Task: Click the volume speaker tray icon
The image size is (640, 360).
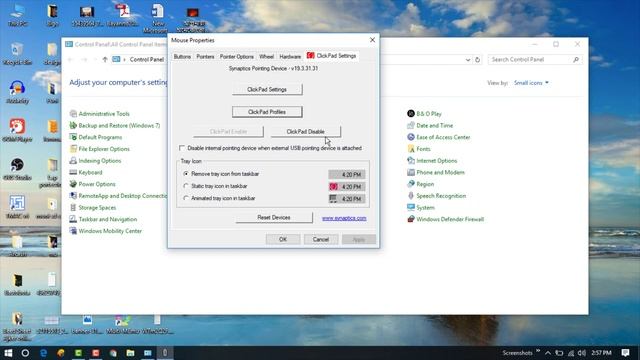Action: [x=582, y=353]
